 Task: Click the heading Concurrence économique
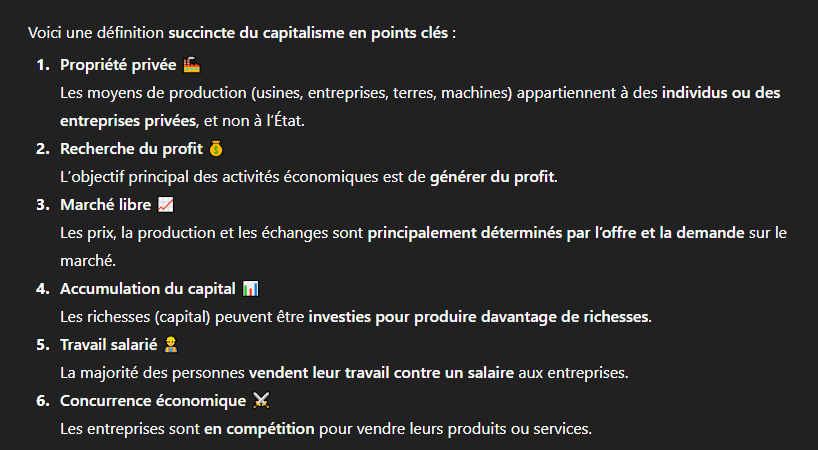tap(153, 401)
